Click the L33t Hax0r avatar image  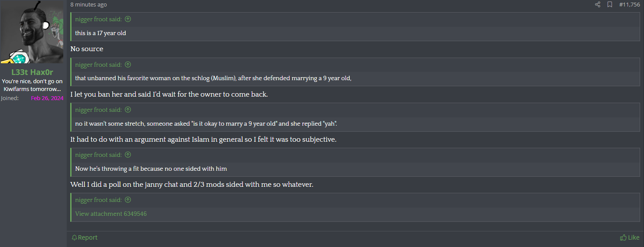pyautogui.click(x=32, y=32)
